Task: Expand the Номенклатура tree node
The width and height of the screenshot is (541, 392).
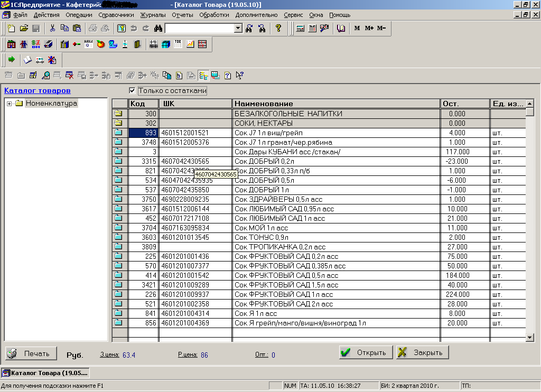Action: click(10, 104)
